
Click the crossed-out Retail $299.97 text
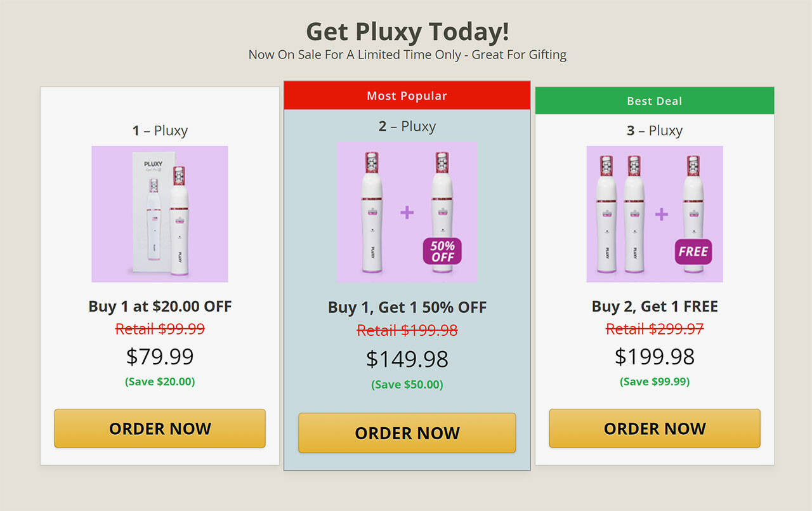coord(655,329)
